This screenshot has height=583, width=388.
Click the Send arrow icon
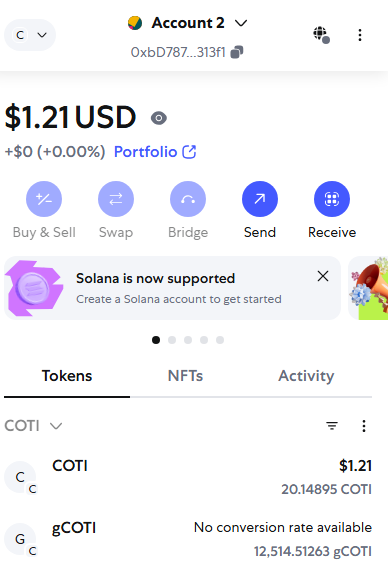[x=260, y=199]
